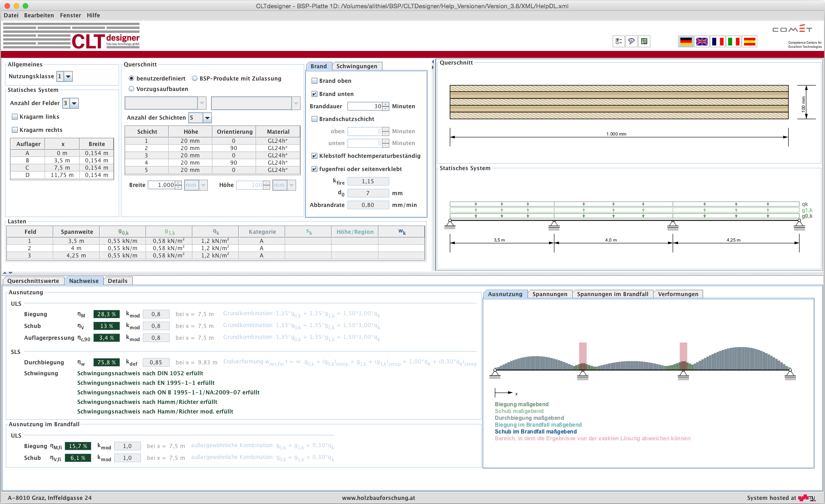This screenshot has height=504, width=825.
Task: Click the info speech bubble icon
Action: 631,41
